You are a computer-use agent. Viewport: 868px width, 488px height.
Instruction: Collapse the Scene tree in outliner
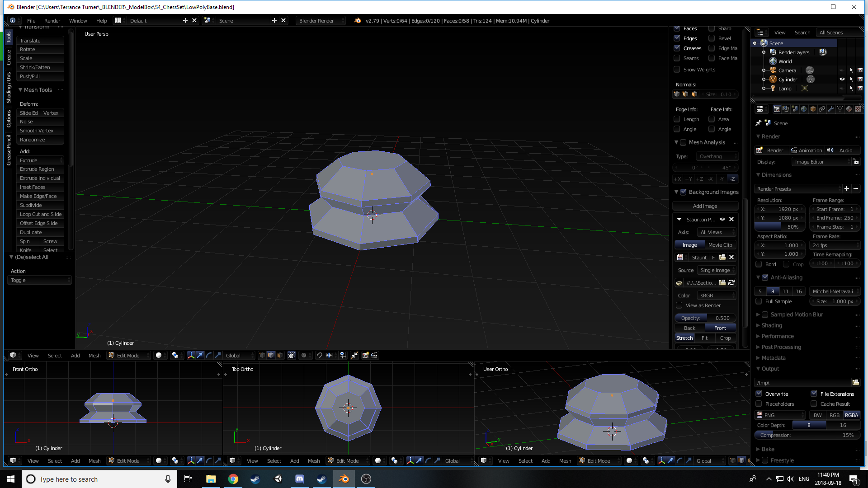point(755,43)
